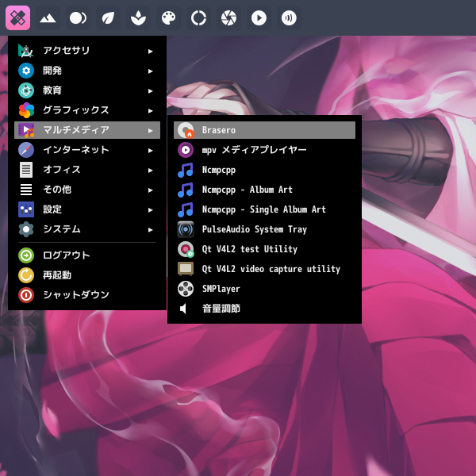This screenshot has width=476, height=476.
Task: Click the 音量調節 speaker icon
Action: [183, 309]
